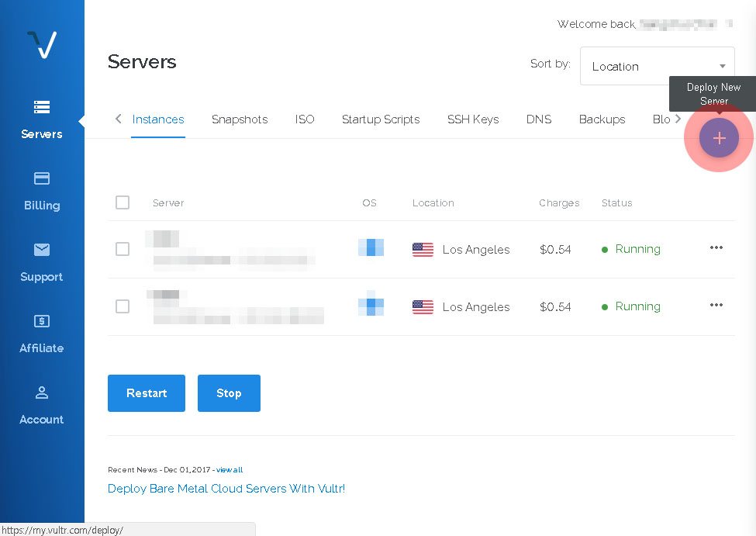Open the 'view all' news link
Viewport: 756px width, 536px height.
(x=230, y=469)
